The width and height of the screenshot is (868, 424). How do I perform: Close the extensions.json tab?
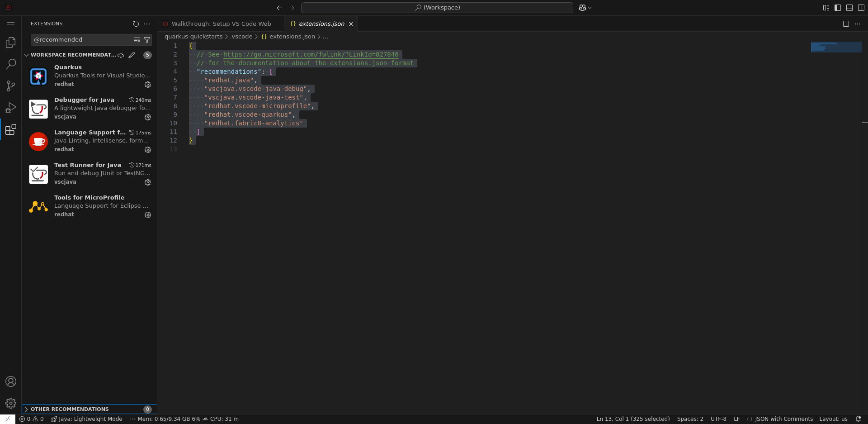[x=351, y=24]
